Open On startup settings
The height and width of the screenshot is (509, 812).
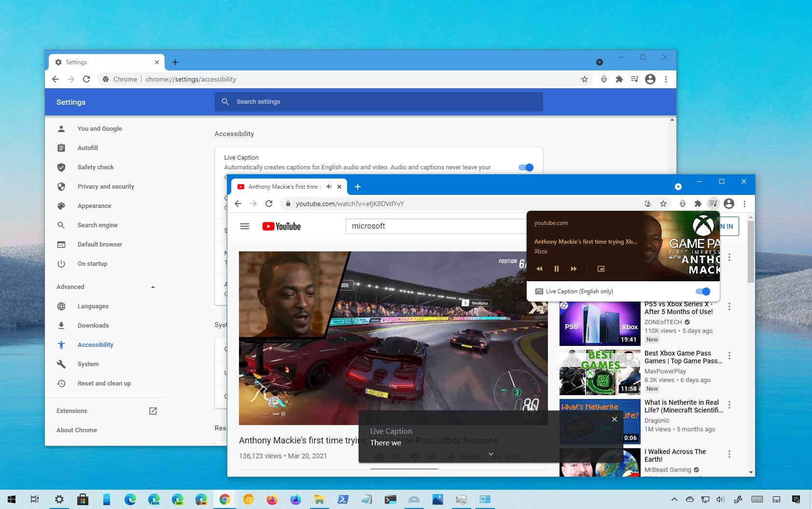point(92,264)
